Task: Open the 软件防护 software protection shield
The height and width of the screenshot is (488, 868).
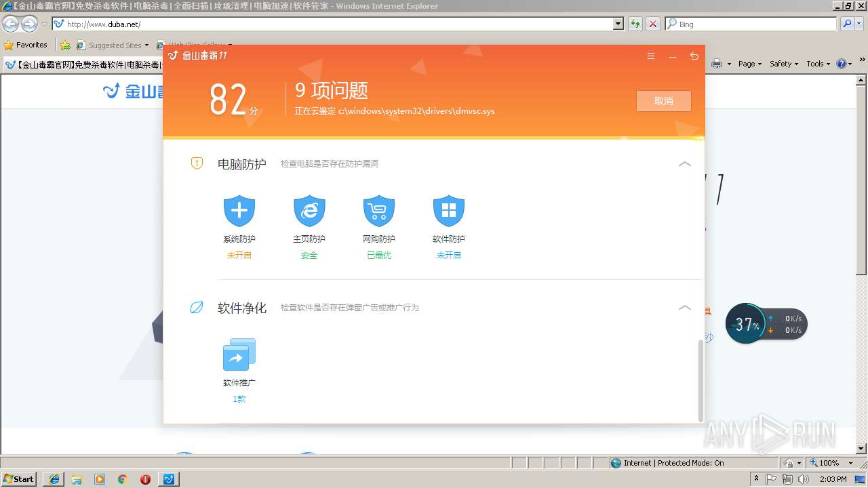Action: pyautogui.click(x=449, y=211)
